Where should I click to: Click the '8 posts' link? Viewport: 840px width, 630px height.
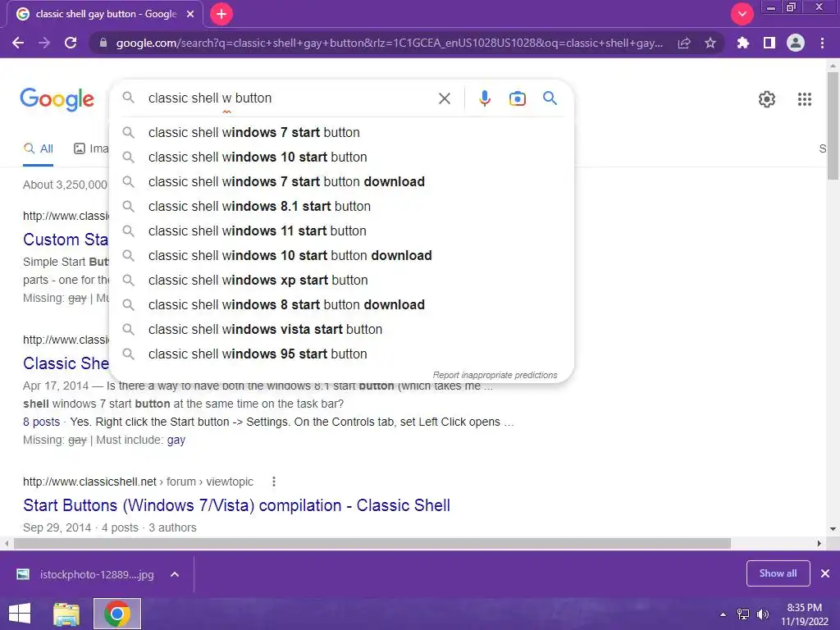pyautogui.click(x=41, y=422)
